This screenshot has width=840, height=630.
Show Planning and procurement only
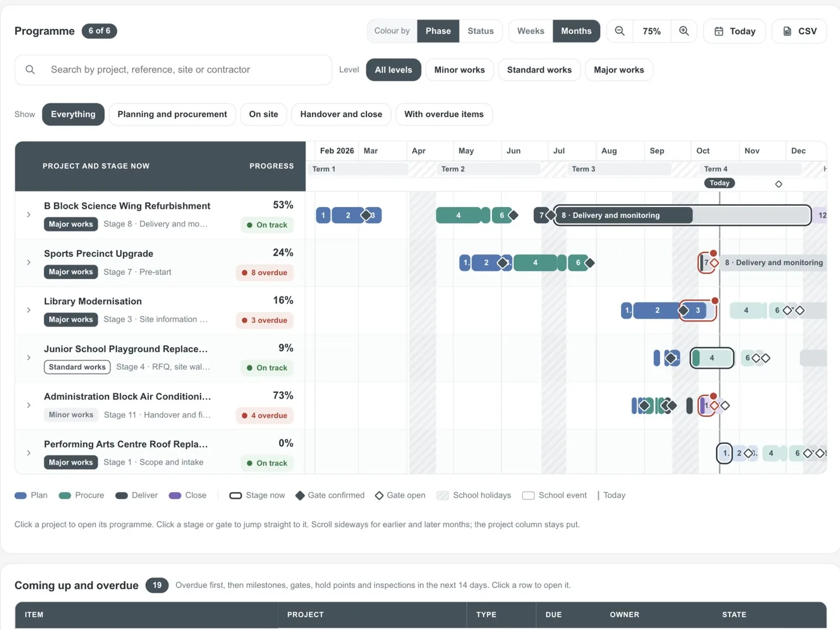[172, 114]
